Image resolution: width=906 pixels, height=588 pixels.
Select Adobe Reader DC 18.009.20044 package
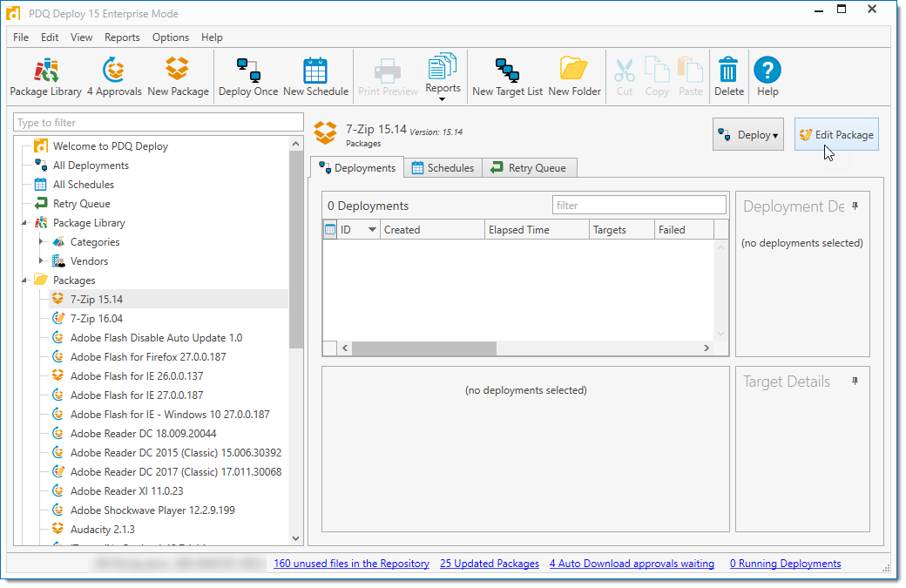click(143, 433)
